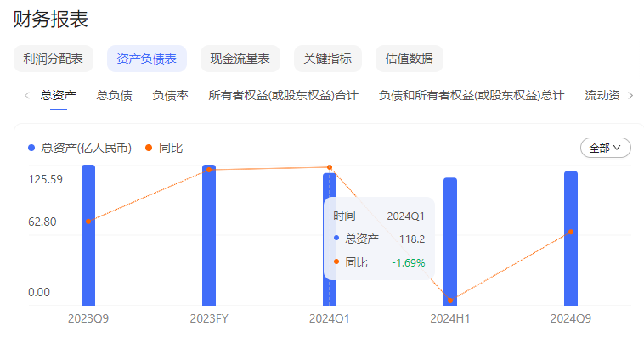Click the orange 同比 point at 2024Q1

(330, 167)
